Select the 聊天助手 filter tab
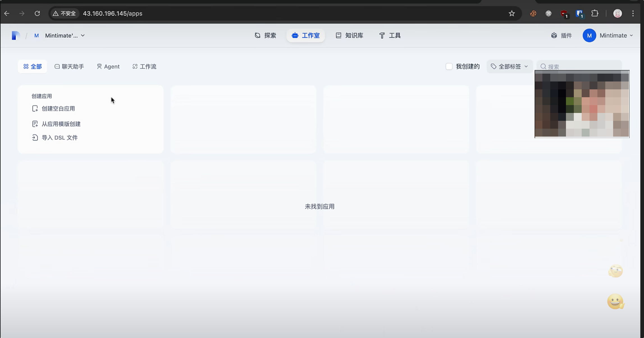The width and height of the screenshot is (644, 338). click(69, 66)
